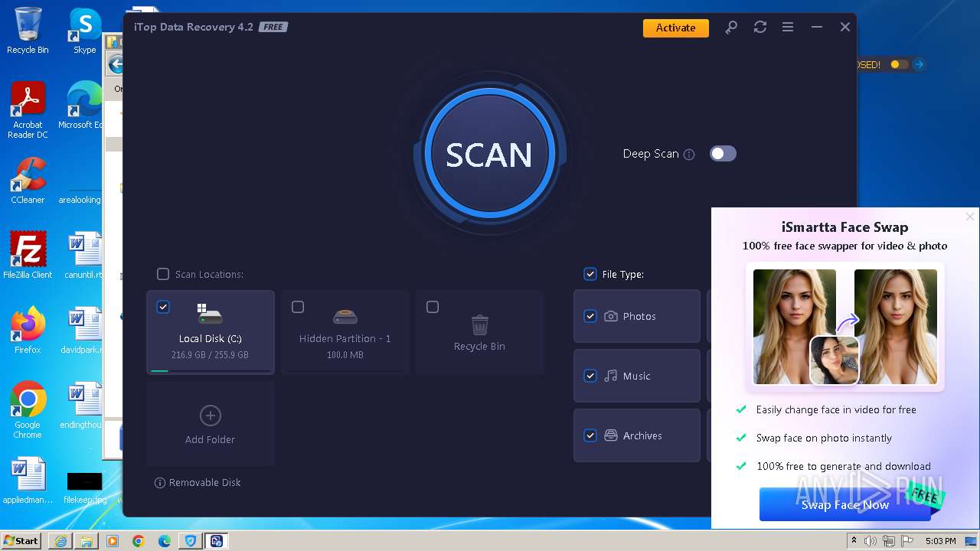Click iTop Data Recovery taskbar icon
980x551 pixels.
click(x=217, y=541)
